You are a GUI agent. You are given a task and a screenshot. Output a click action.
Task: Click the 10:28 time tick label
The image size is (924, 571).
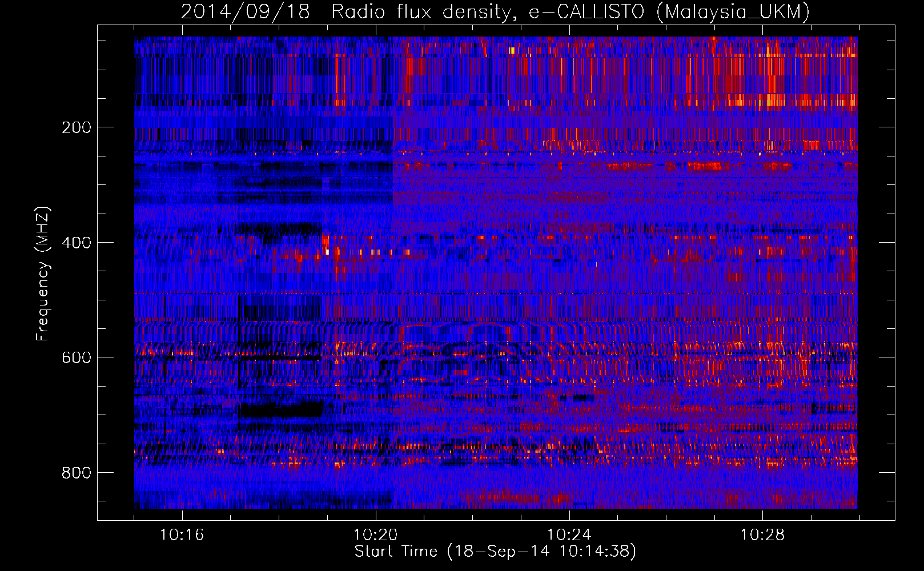pyautogui.click(x=762, y=535)
